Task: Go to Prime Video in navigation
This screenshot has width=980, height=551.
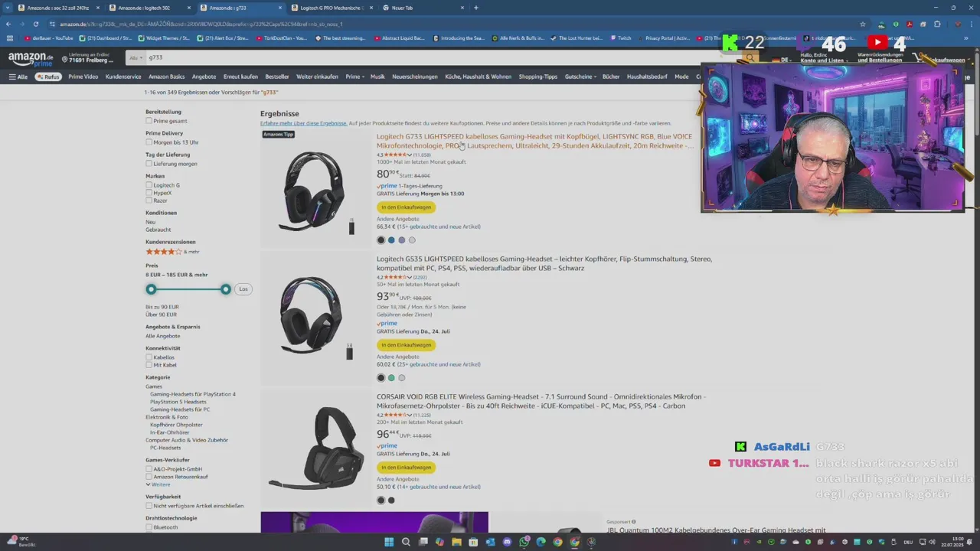Action: (83, 77)
